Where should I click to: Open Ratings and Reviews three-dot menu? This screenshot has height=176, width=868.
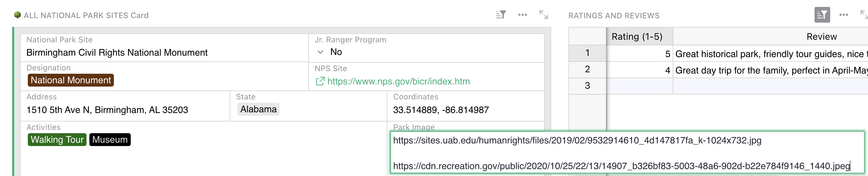(844, 15)
